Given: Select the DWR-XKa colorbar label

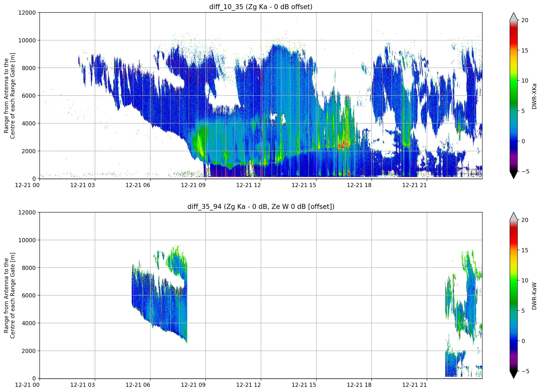Looking at the screenshot, I should pyautogui.click(x=534, y=96).
